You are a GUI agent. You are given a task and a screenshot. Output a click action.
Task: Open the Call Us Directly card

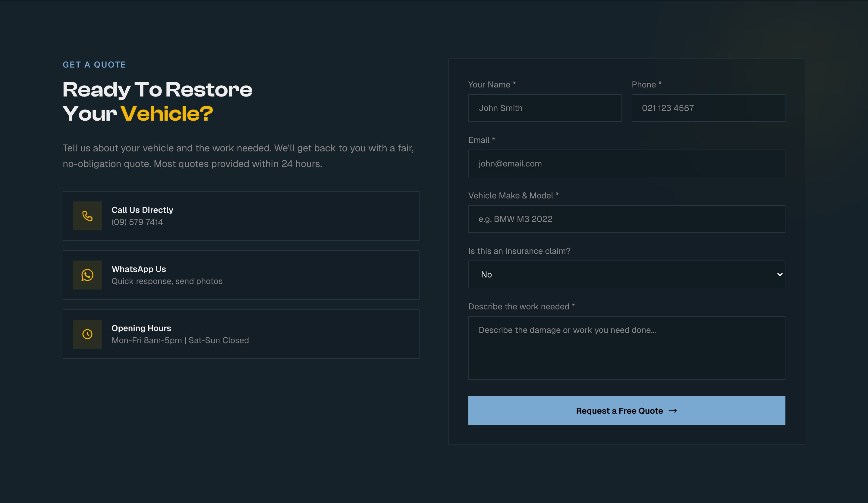241,216
